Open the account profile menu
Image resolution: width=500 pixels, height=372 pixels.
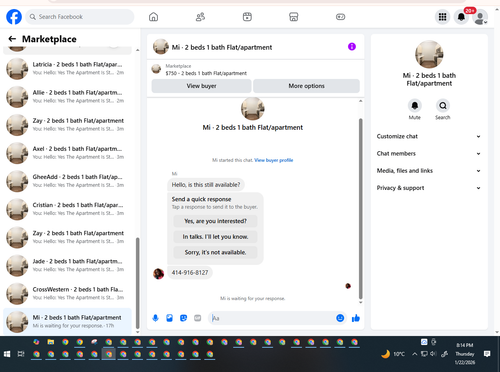pyautogui.click(x=480, y=17)
